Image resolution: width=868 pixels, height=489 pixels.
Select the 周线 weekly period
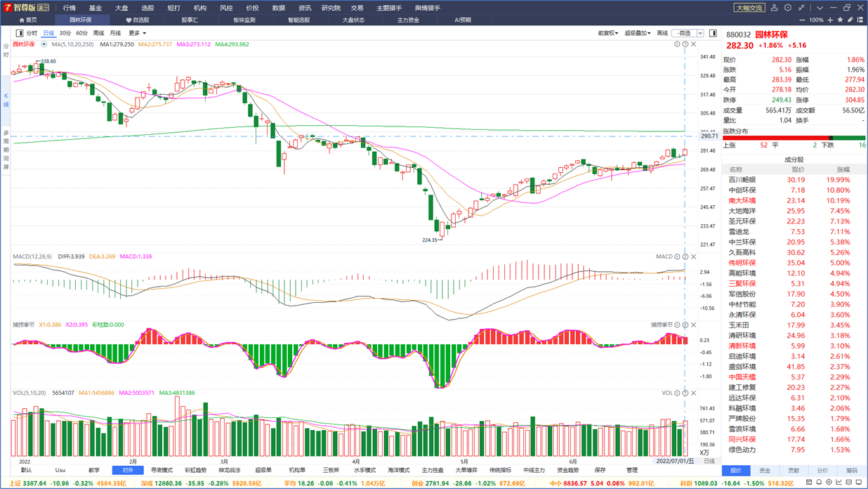tap(99, 33)
